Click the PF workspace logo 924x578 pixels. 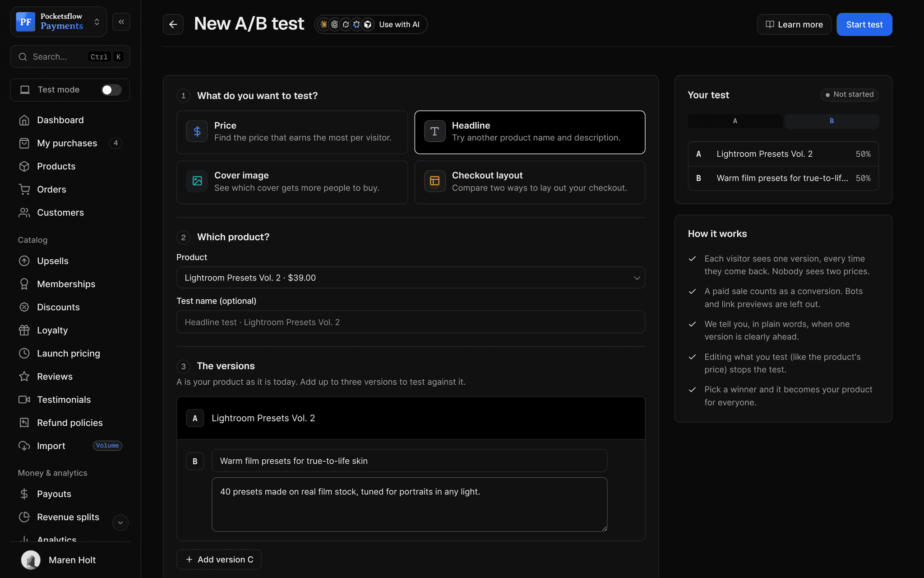click(x=26, y=22)
